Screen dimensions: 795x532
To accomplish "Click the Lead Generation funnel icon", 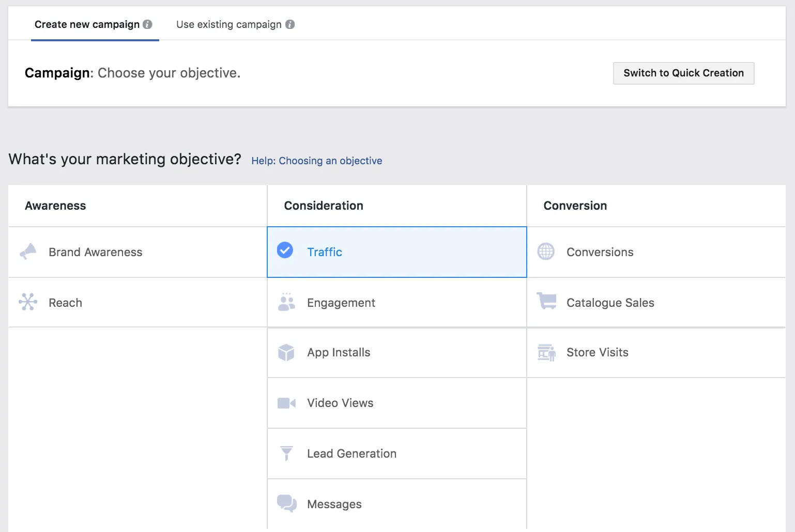I will [286, 453].
